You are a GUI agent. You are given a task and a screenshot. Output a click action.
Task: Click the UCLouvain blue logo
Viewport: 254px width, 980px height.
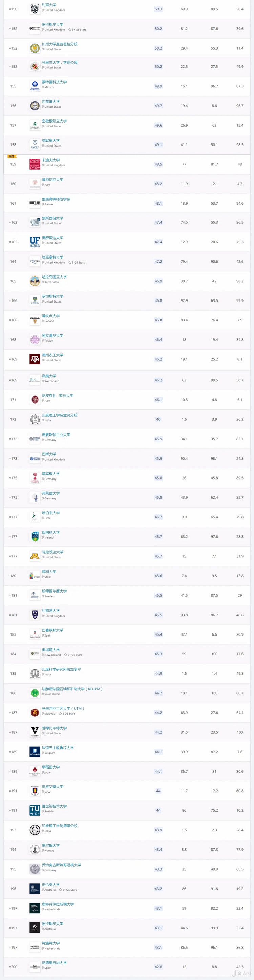[x=35, y=752]
